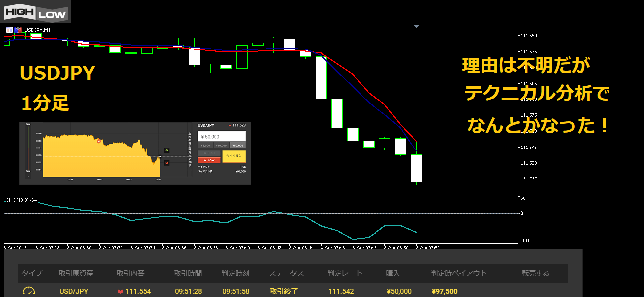The image size is (644, 297).
Task: Click the 判定レート column header
Action: coord(345,273)
